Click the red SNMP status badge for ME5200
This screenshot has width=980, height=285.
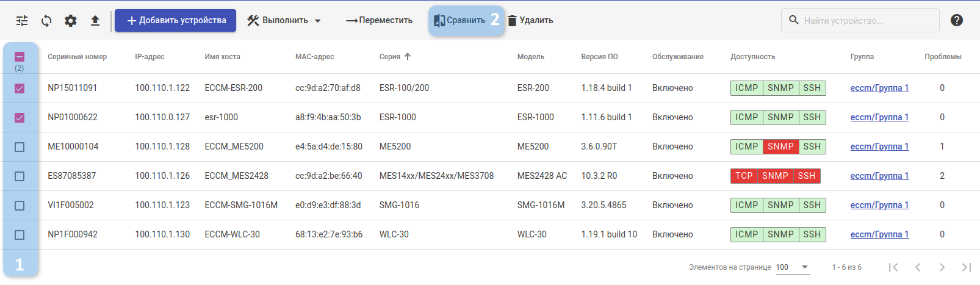point(780,146)
